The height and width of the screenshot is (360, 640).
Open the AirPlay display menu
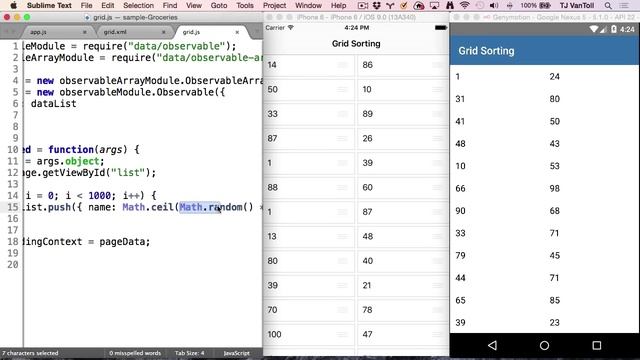[435, 5]
